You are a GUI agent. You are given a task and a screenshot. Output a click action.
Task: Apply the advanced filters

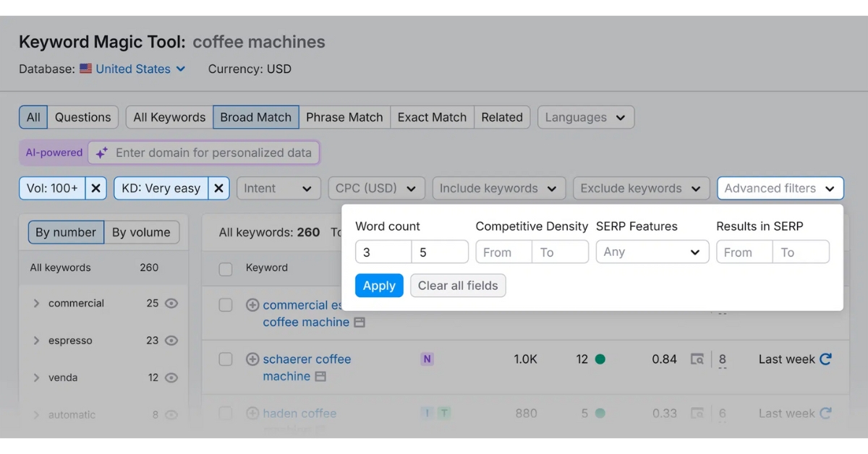[379, 286]
